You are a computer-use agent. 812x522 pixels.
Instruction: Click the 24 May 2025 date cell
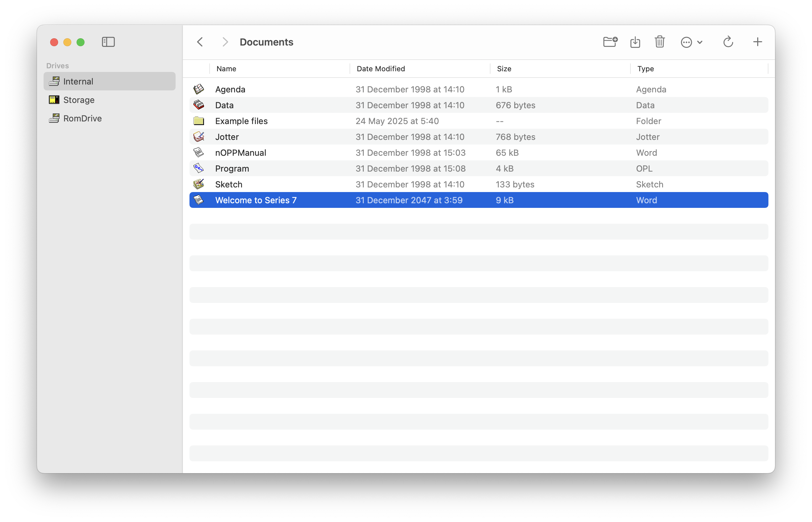(x=397, y=121)
